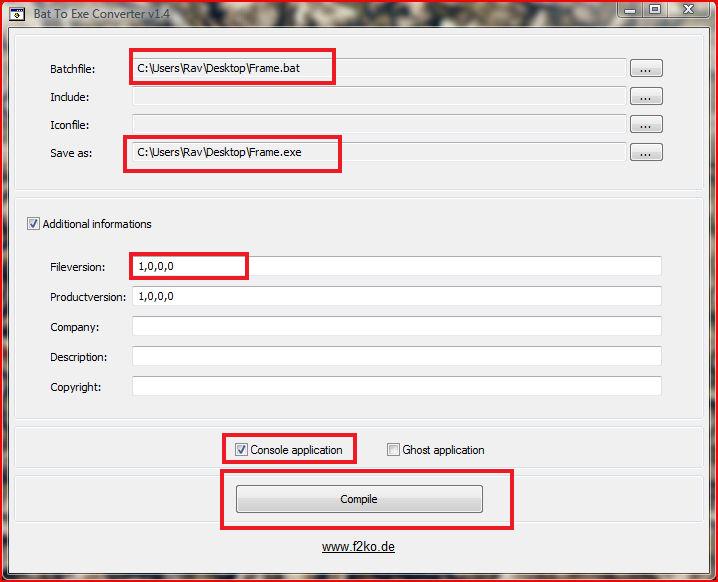The height and width of the screenshot is (582, 718).
Task: Click the Compile button
Action: [x=359, y=499]
